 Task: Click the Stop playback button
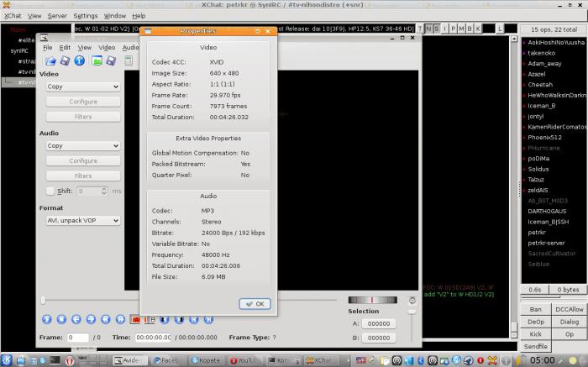coord(61,319)
